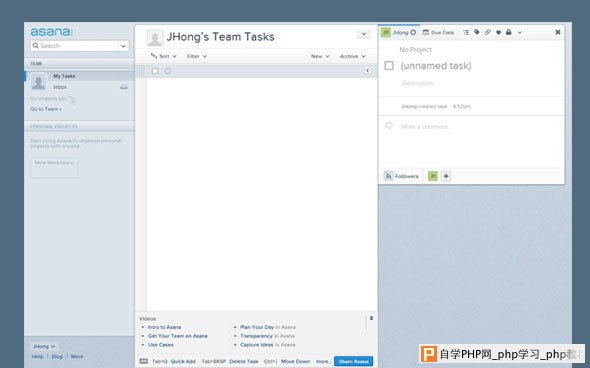Expand the JHong's Team Tasks header dropdown
The height and width of the screenshot is (368, 590).
363,34
